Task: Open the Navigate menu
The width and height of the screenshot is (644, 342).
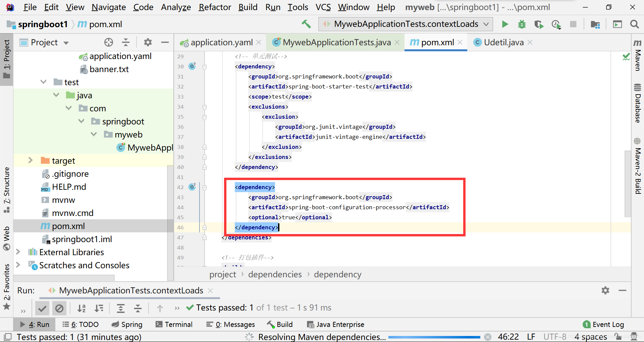Action: pyautogui.click(x=109, y=7)
